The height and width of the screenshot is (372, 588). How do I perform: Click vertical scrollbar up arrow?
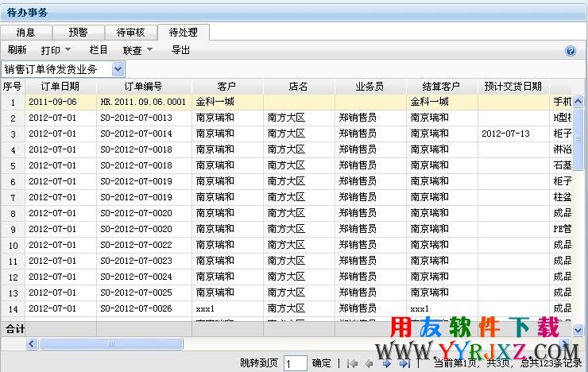[578, 101]
